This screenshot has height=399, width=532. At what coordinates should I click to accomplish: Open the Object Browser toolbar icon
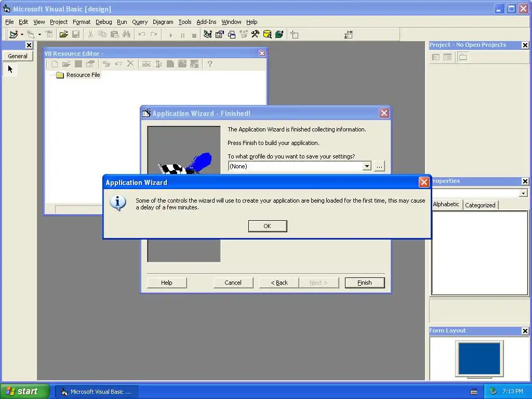pos(244,34)
